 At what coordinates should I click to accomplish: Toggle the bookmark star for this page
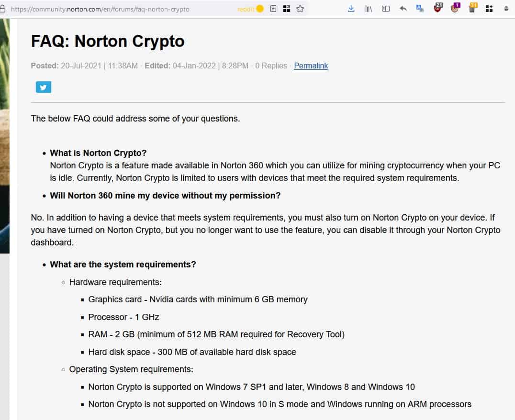pyautogui.click(x=300, y=8)
